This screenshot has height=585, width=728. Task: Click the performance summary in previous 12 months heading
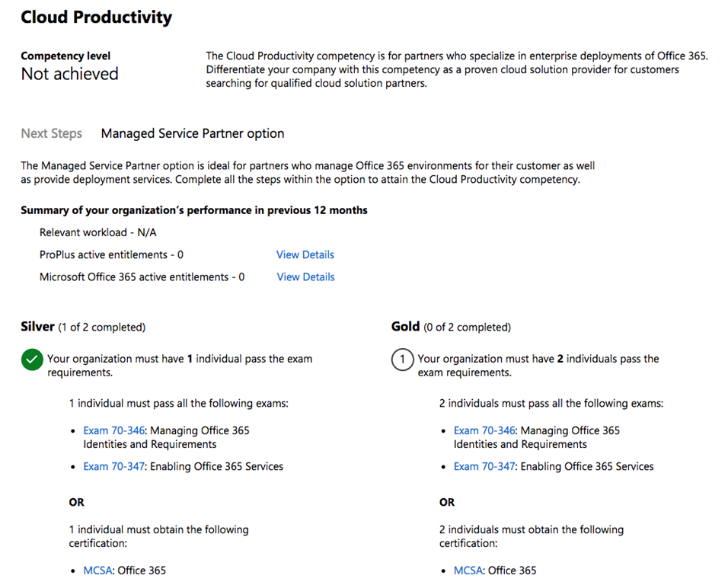pyautogui.click(x=194, y=210)
